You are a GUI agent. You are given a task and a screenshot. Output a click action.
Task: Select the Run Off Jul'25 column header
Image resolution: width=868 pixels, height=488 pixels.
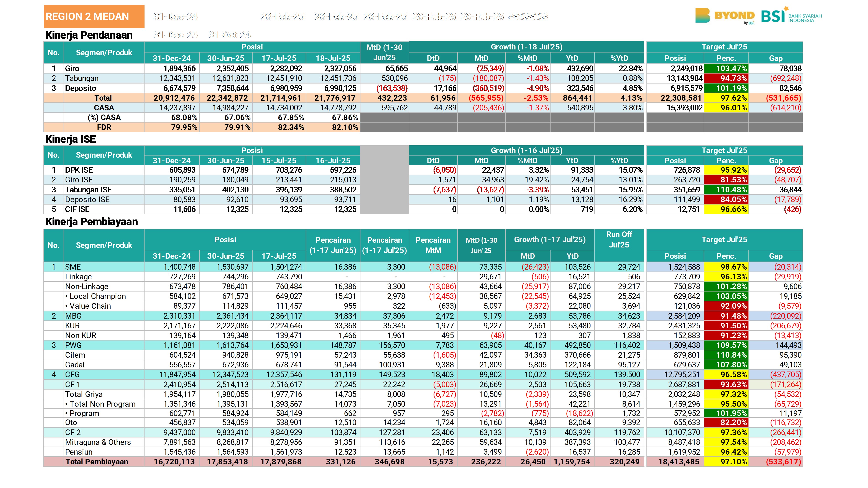619,239
